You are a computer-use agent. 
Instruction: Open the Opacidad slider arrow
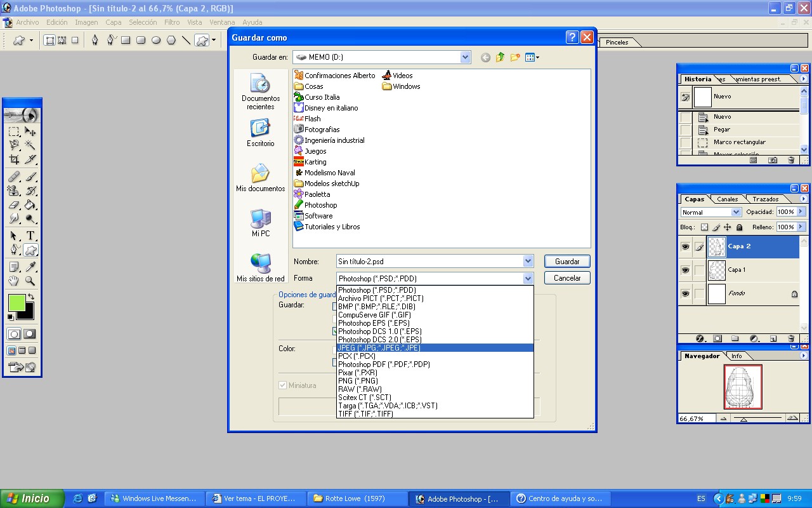[x=801, y=211]
